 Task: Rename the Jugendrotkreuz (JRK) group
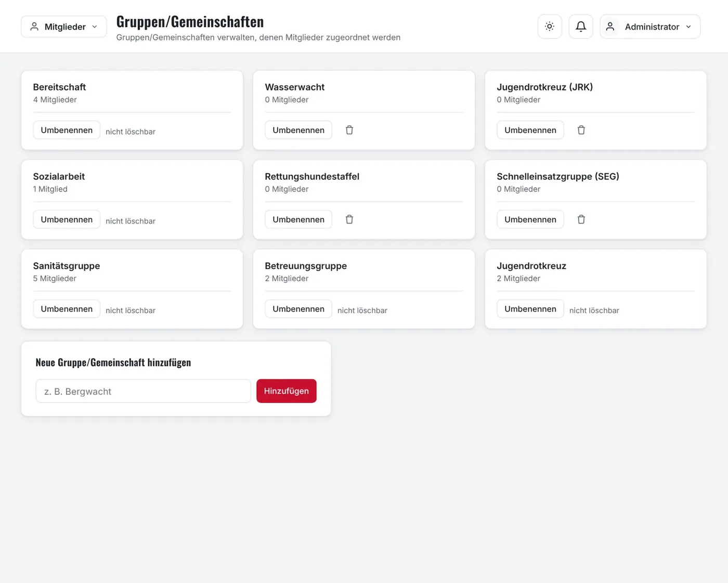point(530,130)
